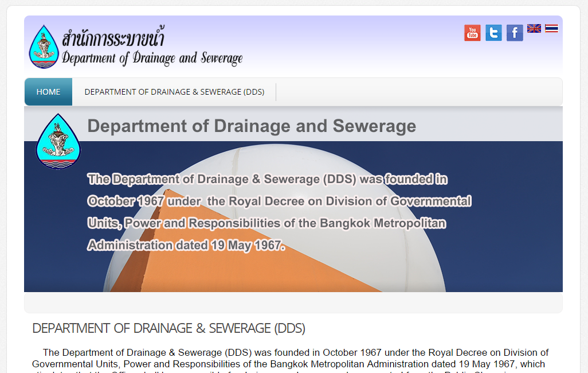Click the Thai site title in header
588x373 pixels.
click(113, 37)
